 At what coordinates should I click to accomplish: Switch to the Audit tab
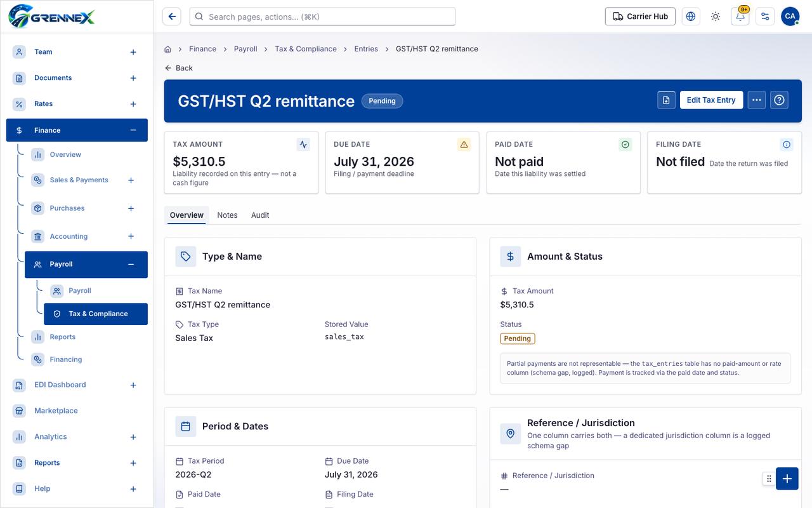(260, 215)
